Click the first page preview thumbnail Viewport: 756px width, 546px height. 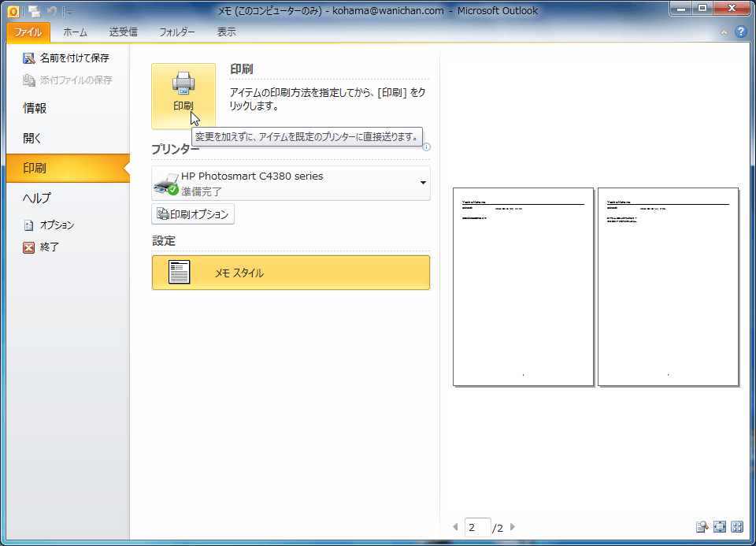[523, 287]
